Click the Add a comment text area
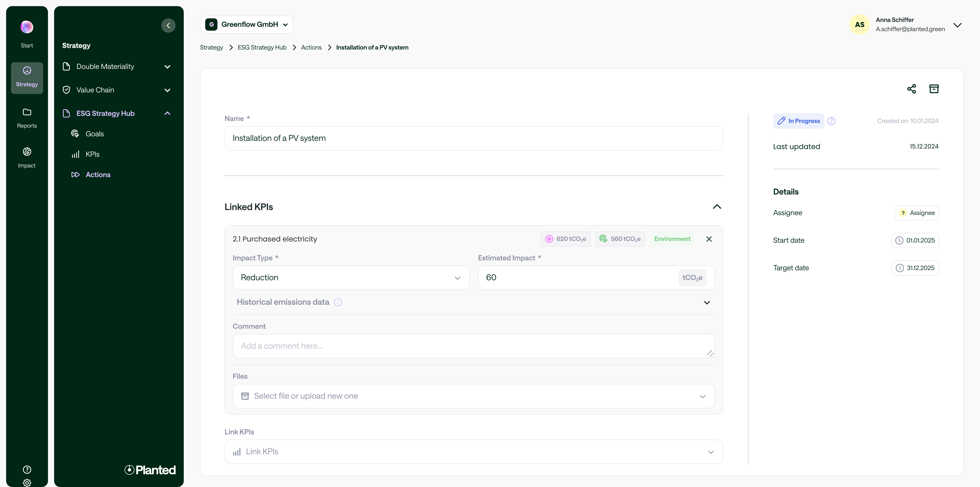980x487 pixels. (x=474, y=346)
